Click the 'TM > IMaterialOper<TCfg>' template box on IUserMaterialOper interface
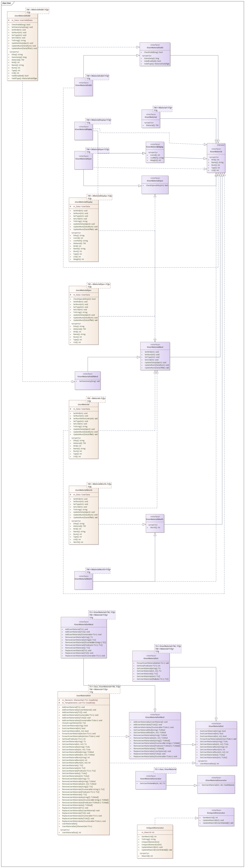This screenshot has width=245, height=868. coord(97,150)
